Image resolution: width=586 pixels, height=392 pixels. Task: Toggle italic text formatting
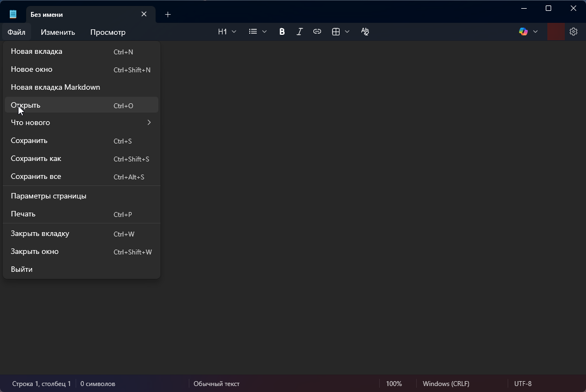tap(299, 32)
